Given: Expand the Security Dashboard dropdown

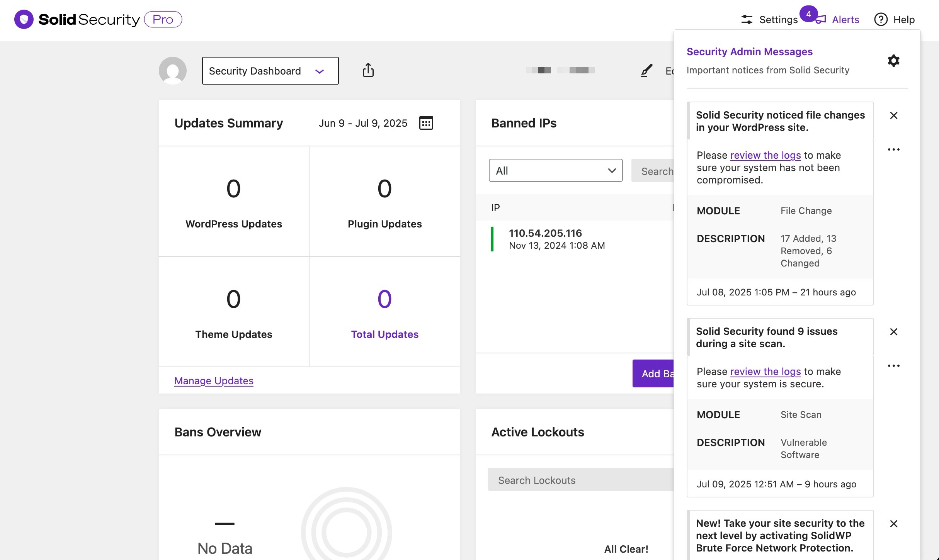Looking at the screenshot, I should 270,71.
